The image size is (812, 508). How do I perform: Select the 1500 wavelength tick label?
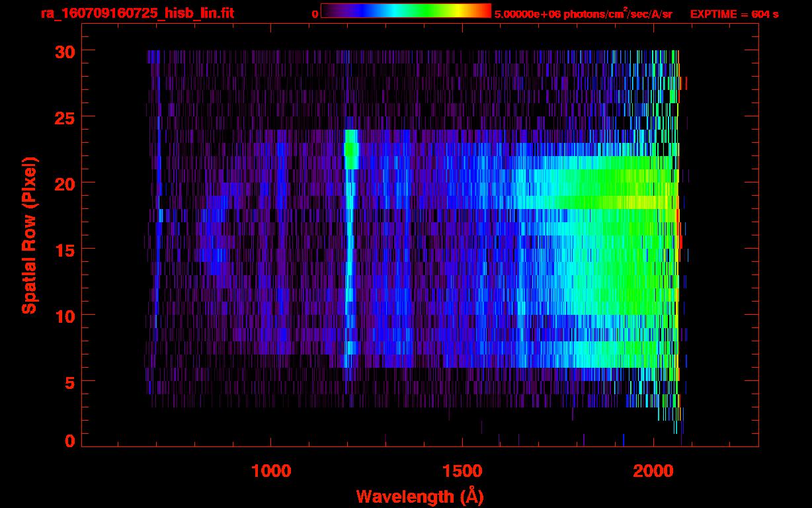pos(462,471)
